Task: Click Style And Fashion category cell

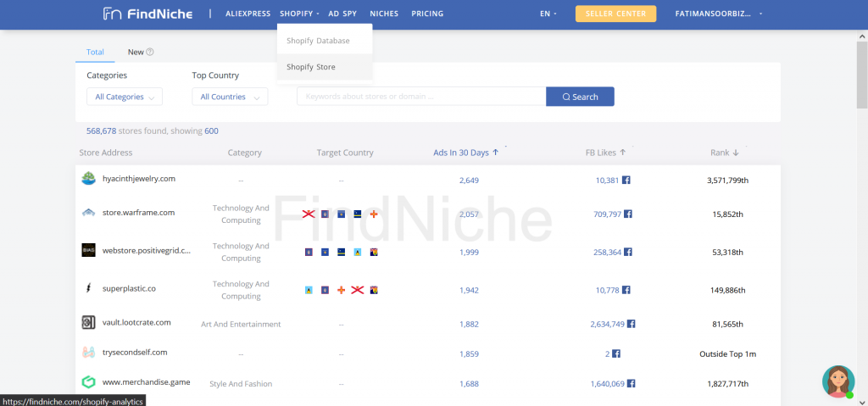Action: 241,384
